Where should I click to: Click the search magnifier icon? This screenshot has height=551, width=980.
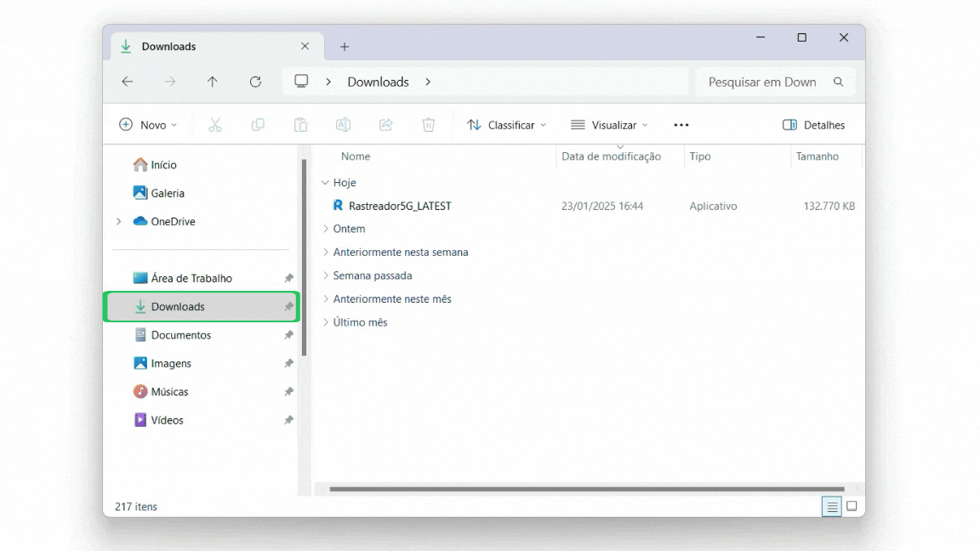click(838, 82)
